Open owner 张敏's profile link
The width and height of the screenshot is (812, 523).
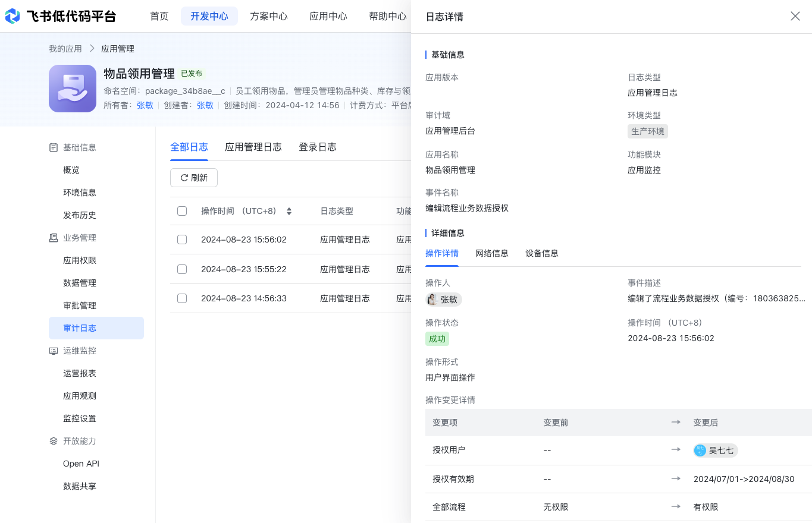point(145,105)
